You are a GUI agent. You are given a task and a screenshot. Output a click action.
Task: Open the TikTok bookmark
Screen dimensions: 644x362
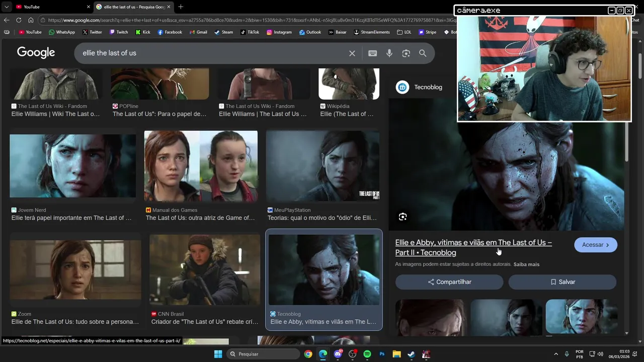pos(250,32)
